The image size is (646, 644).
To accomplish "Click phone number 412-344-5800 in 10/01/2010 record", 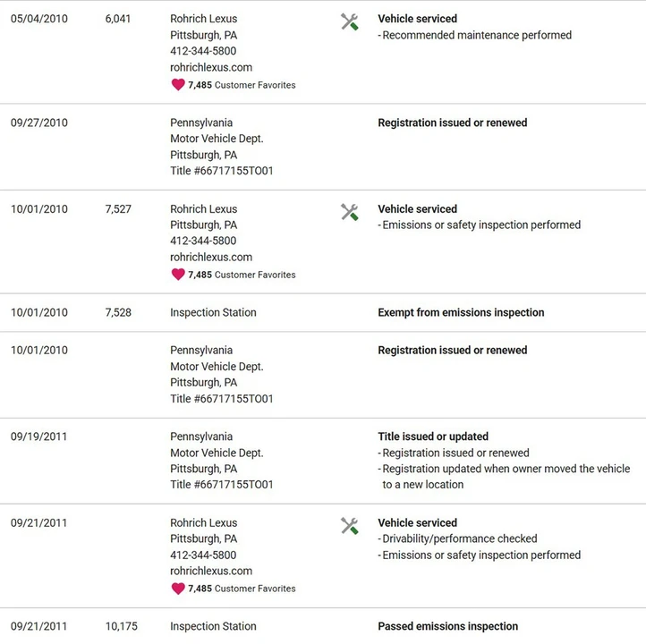I will [x=203, y=241].
